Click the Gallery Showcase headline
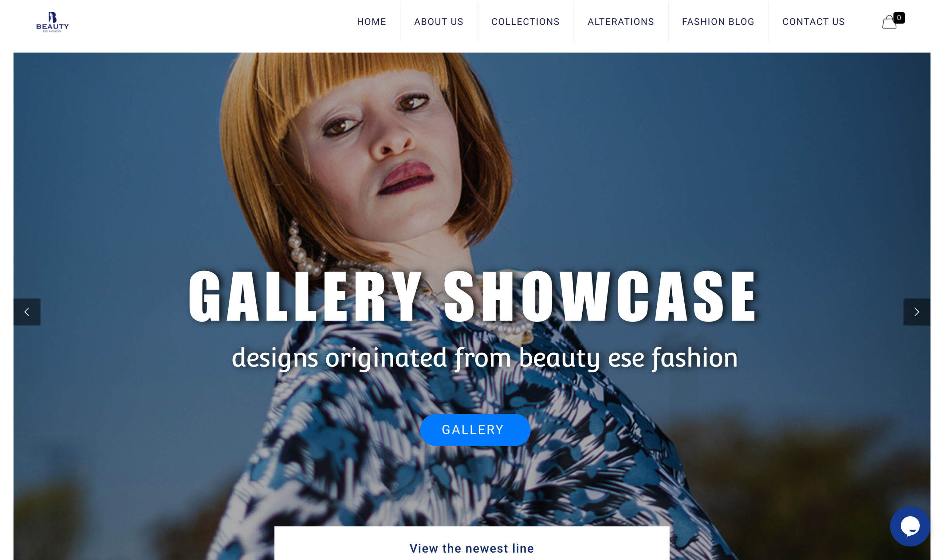The image size is (944, 560). click(x=473, y=296)
